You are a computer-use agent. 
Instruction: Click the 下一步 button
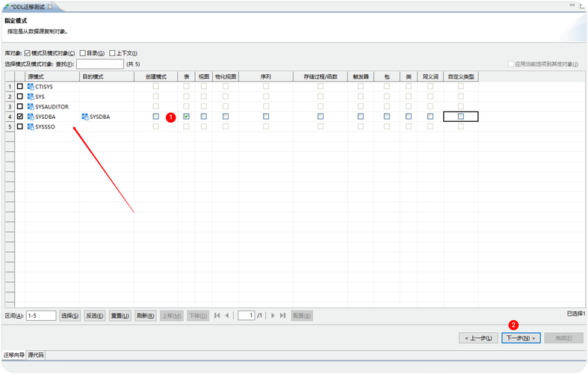521,338
